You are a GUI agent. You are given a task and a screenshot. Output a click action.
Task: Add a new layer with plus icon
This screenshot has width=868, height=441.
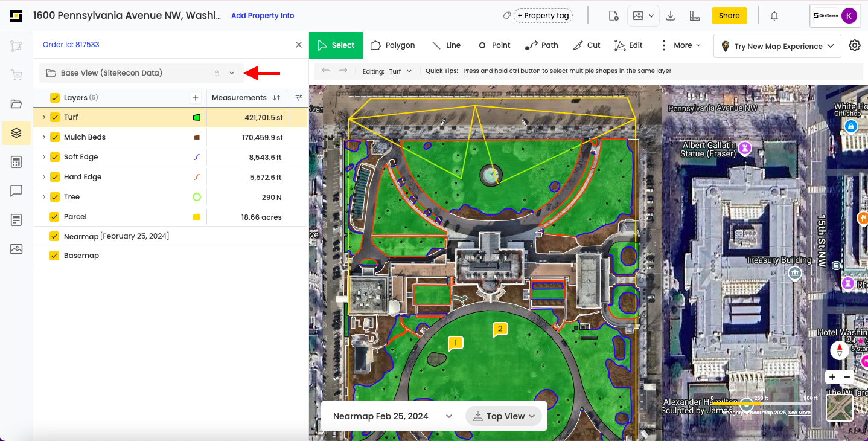[195, 98]
